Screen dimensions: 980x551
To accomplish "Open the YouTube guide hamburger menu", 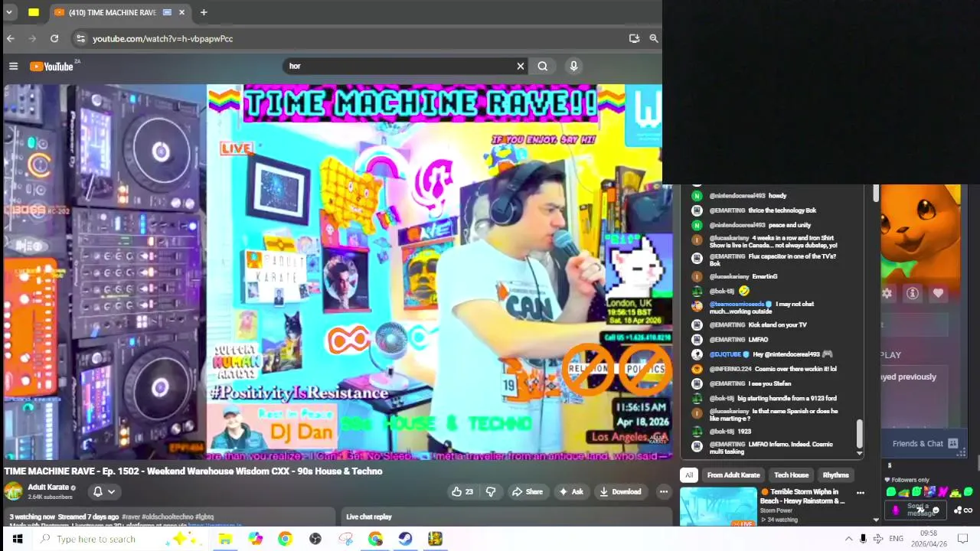I will pos(13,67).
